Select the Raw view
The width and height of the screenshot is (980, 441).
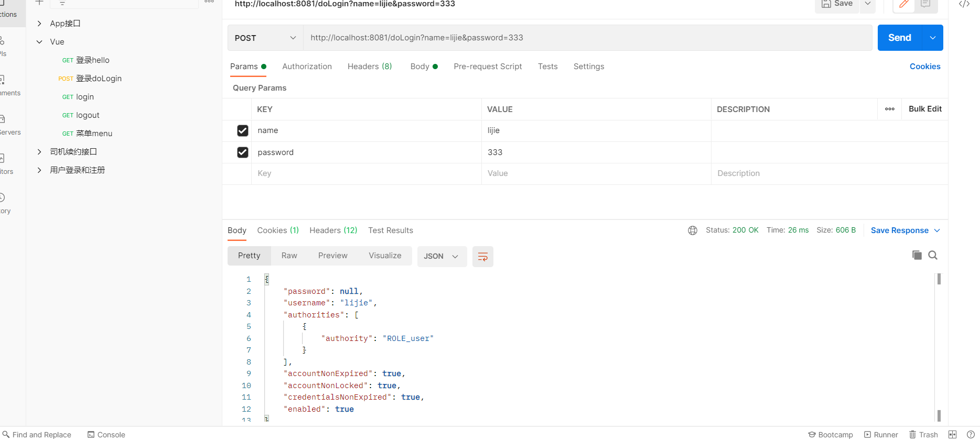[x=289, y=256]
